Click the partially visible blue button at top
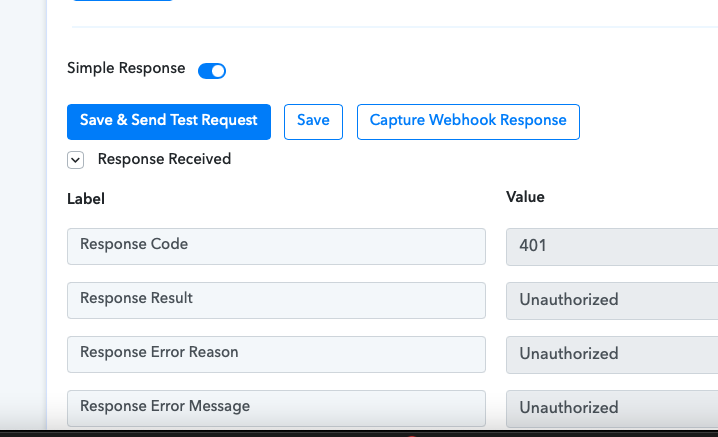The image size is (718, 437). pos(122,0)
